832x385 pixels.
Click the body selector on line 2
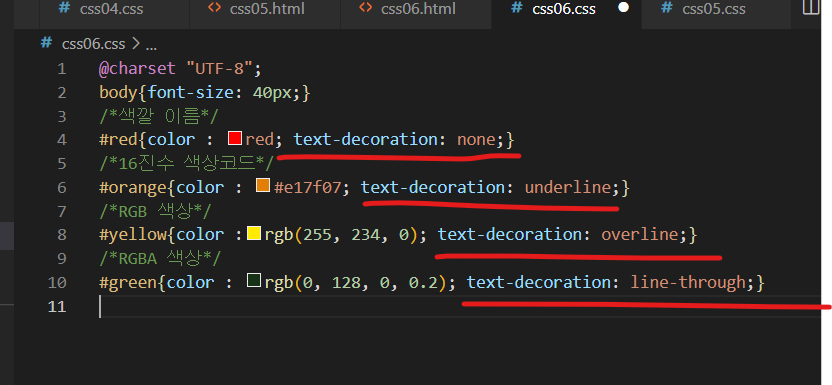(x=118, y=93)
